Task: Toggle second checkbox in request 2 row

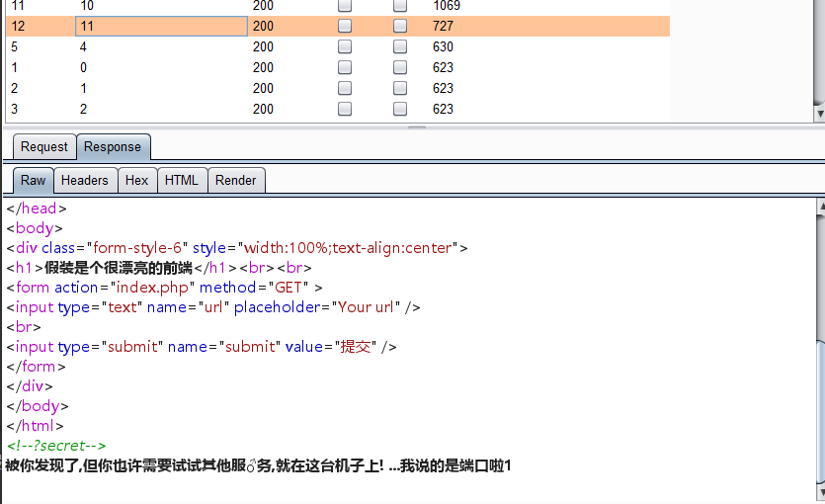Action: point(400,88)
